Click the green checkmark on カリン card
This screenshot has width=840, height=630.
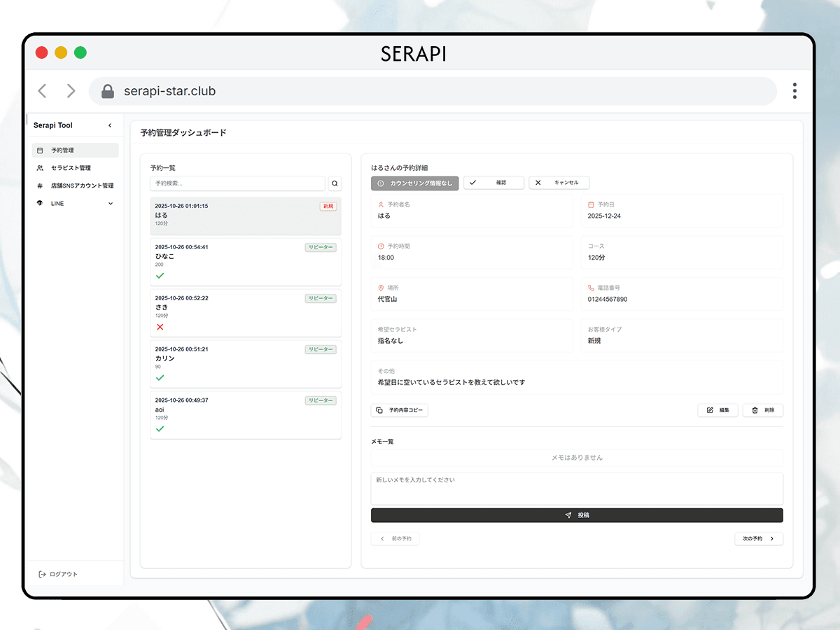(160, 378)
